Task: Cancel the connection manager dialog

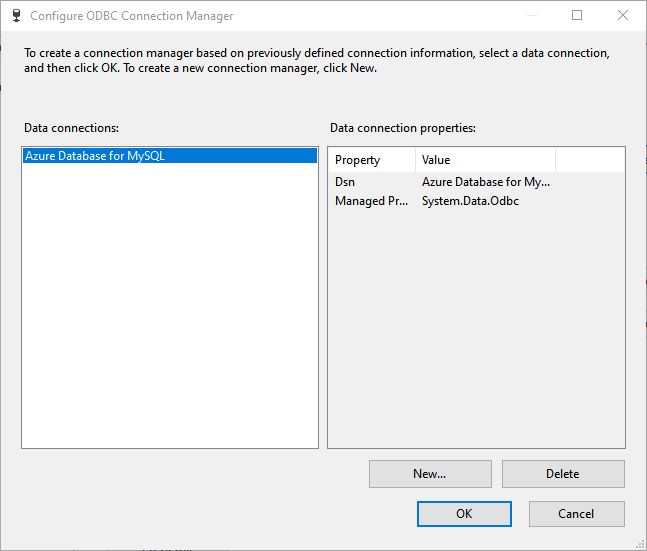Action: (x=576, y=514)
